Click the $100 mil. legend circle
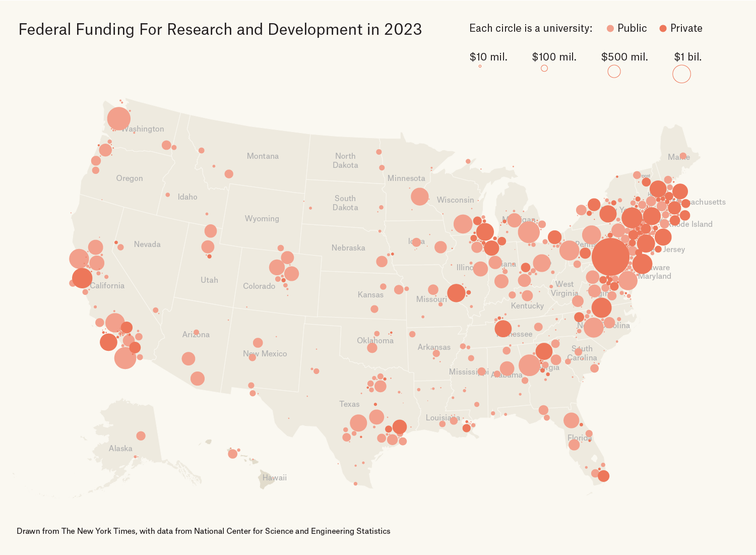The image size is (756, 555). point(544,68)
